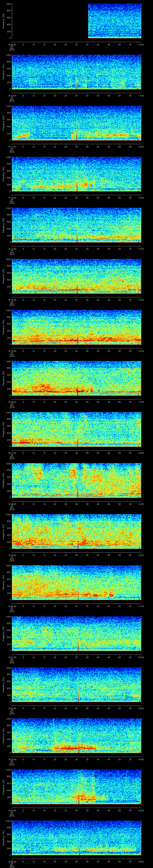Select the spectrogram panel starting at 8:09:00

pos(77,21)
